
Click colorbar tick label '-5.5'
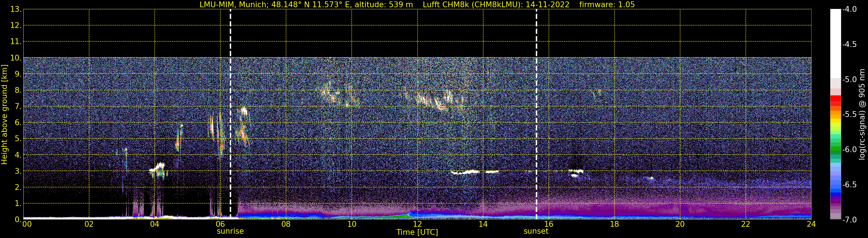click(849, 115)
